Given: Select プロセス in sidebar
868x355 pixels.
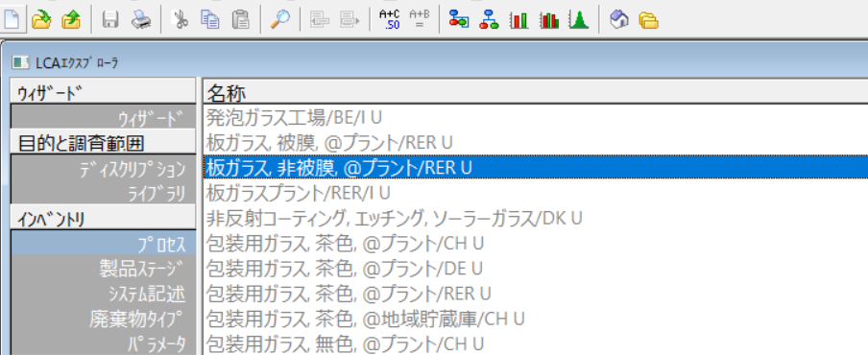Looking at the screenshot, I should pos(103,244).
